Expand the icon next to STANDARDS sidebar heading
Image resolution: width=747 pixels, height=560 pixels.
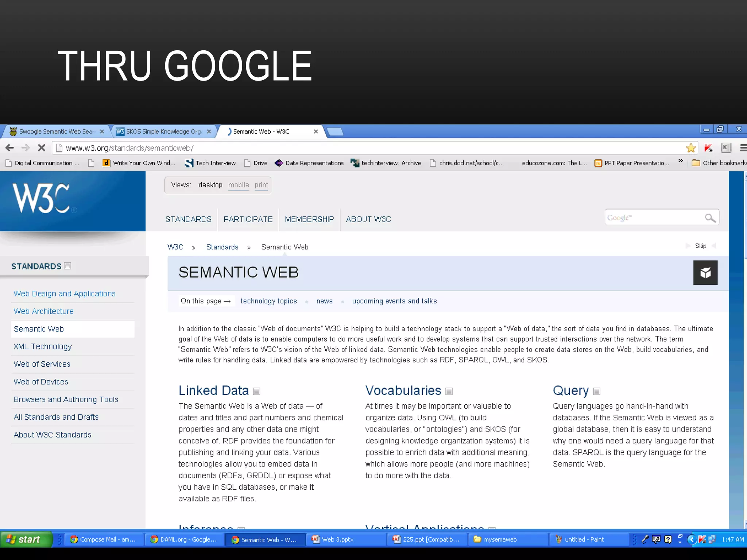tap(67, 266)
